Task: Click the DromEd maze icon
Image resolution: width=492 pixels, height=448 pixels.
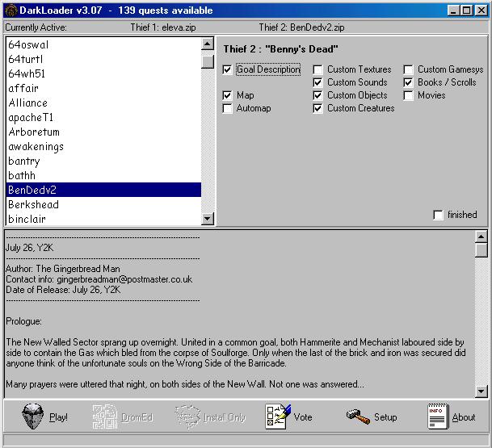Action: pos(105,417)
